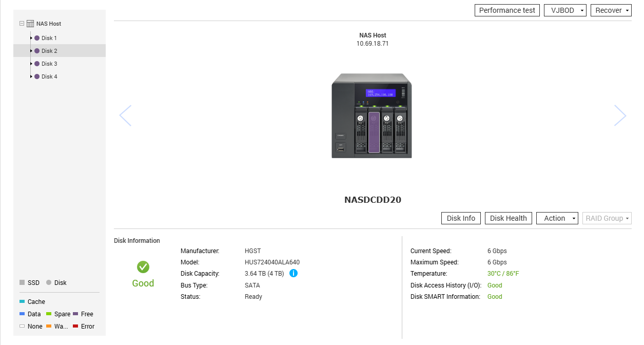This screenshot has width=644, height=345.
Task: Select the status dot icon beside Disk 4
Action: [36, 76]
